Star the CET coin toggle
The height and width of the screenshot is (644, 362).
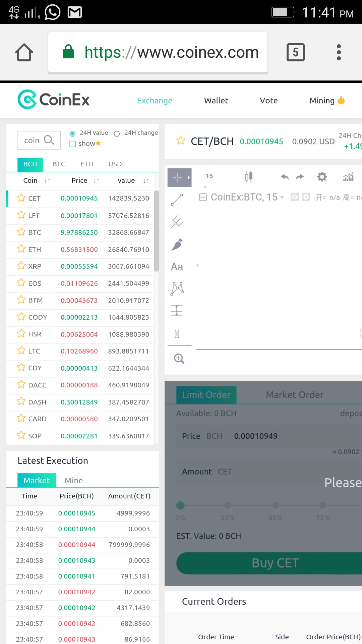pyautogui.click(x=21, y=198)
